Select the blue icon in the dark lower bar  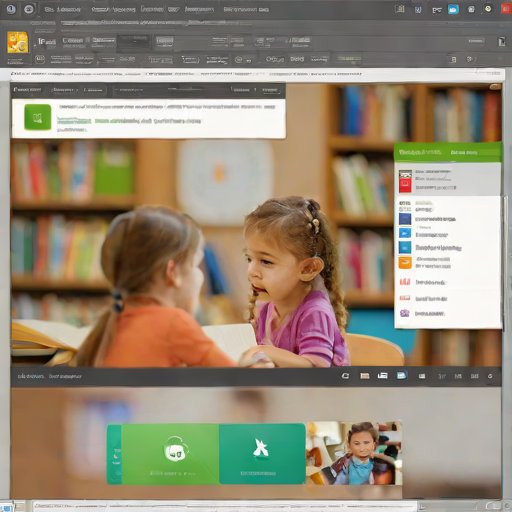(x=401, y=376)
